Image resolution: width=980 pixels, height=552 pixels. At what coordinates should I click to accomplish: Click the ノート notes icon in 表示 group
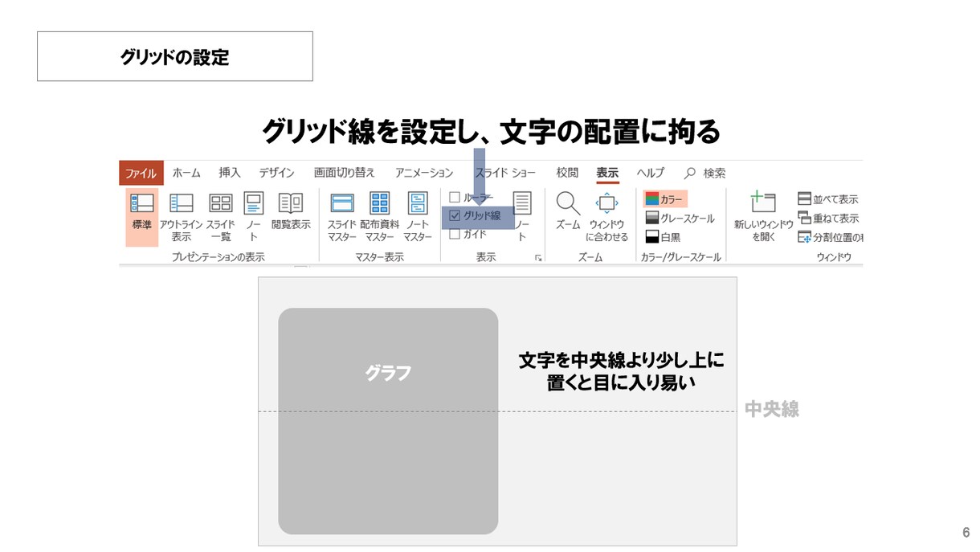pos(522,217)
